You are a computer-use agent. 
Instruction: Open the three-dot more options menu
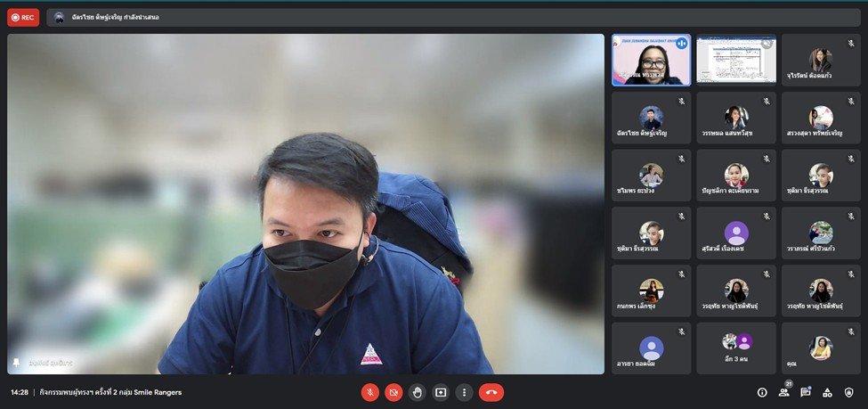[x=463, y=392]
